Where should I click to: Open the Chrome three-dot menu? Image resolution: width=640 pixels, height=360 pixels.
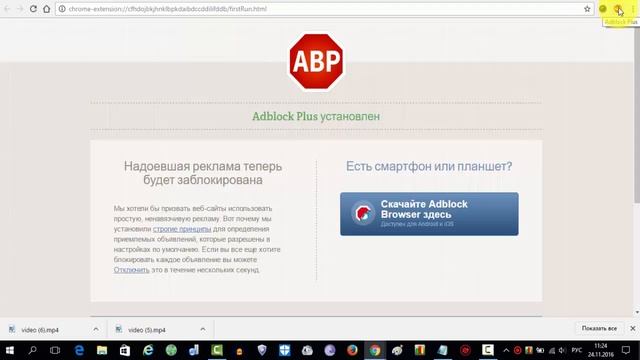[633, 9]
